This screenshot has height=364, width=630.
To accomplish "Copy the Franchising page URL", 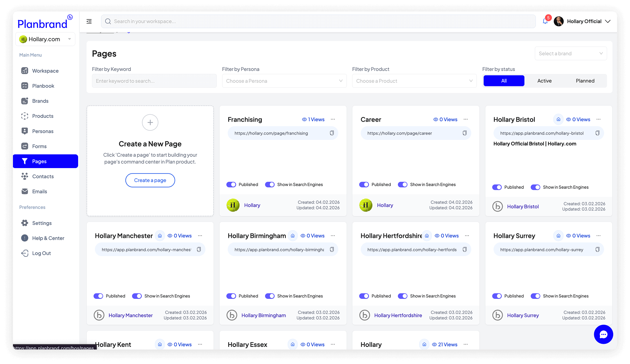I will [332, 133].
